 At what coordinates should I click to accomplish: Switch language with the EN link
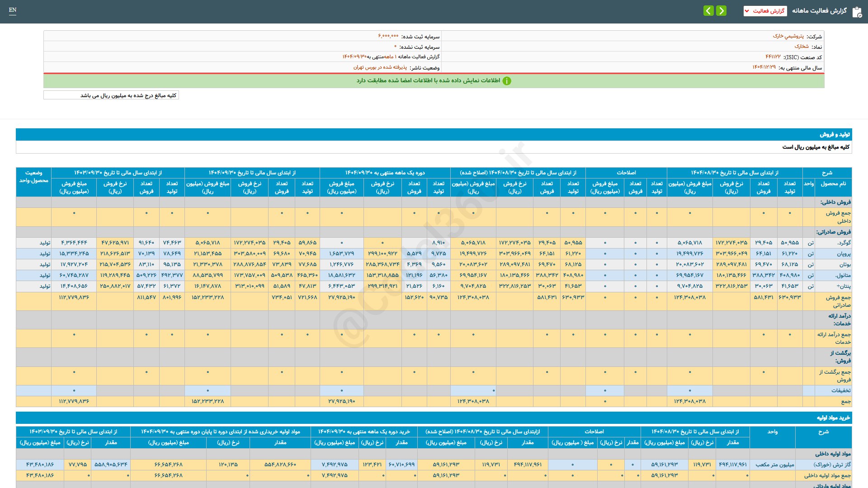pyautogui.click(x=13, y=10)
